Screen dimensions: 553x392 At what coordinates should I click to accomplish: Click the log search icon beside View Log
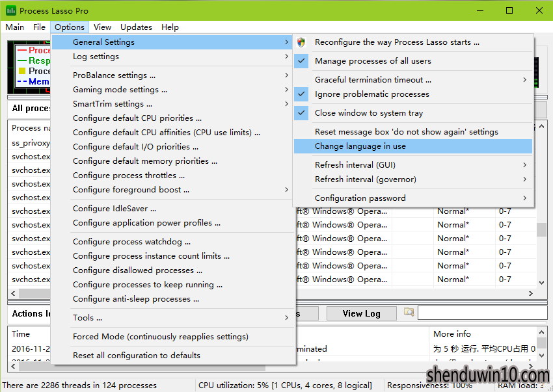coord(409,312)
